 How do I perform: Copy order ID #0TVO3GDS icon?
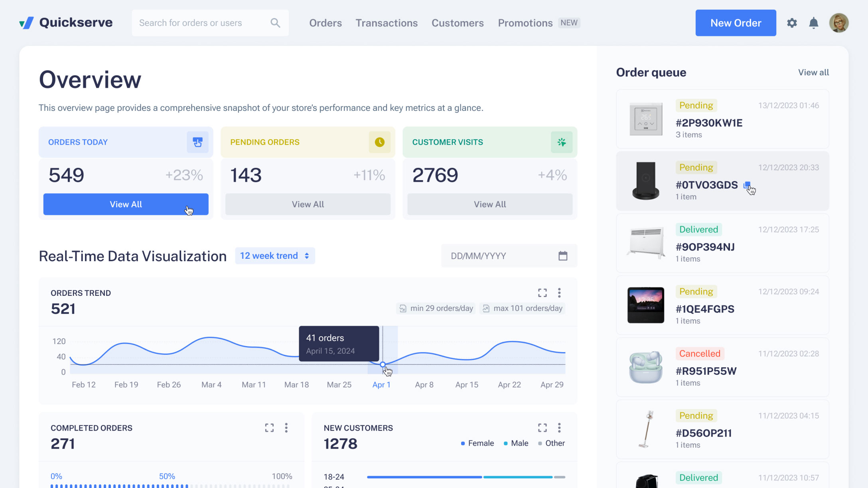(x=747, y=185)
